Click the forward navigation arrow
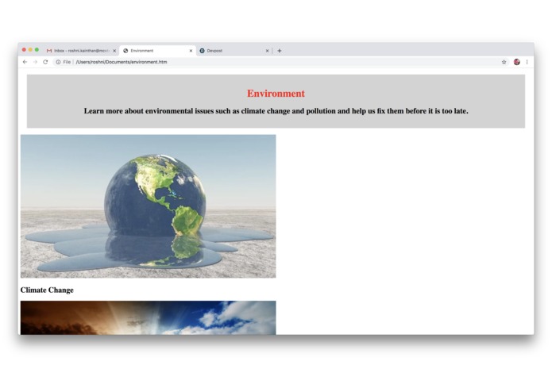Viewport: 552px width, 392px height. point(35,62)
